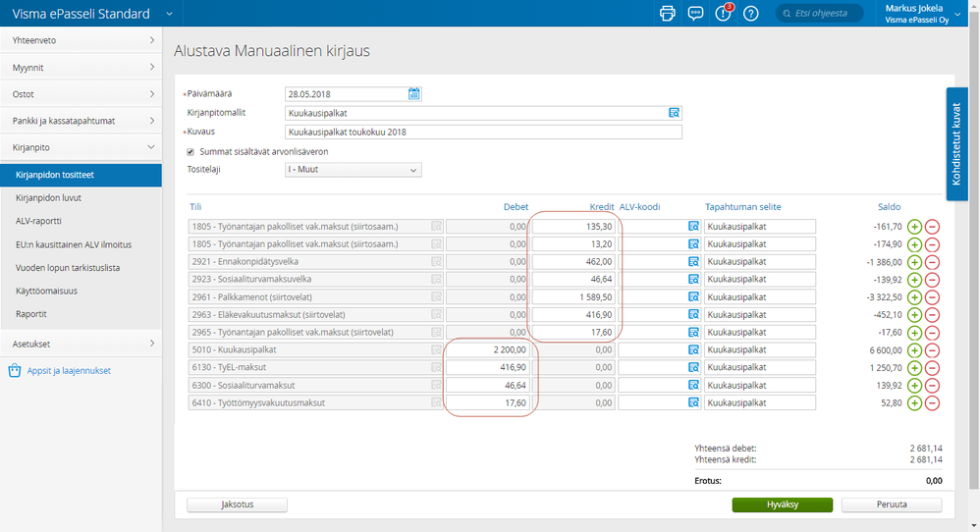Toggle Summat sisältävät arvonlisäveron checkbox
The height and width of the screenshot is (532, 980).
point(191,152)
